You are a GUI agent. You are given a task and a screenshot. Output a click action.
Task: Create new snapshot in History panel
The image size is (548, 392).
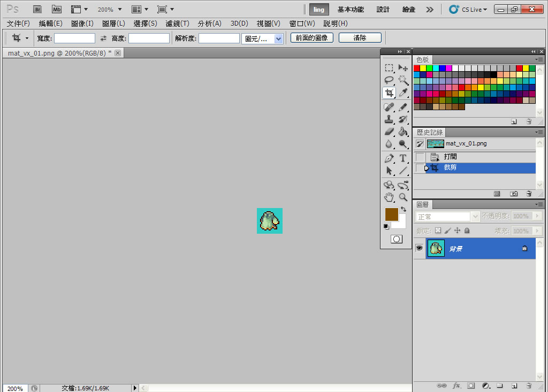(x=513, y=194)
